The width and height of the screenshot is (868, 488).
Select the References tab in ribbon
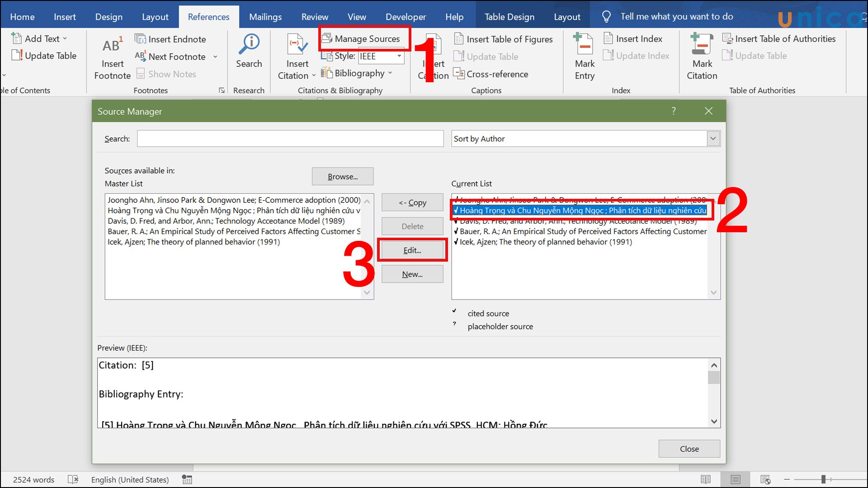click(209, 16)
